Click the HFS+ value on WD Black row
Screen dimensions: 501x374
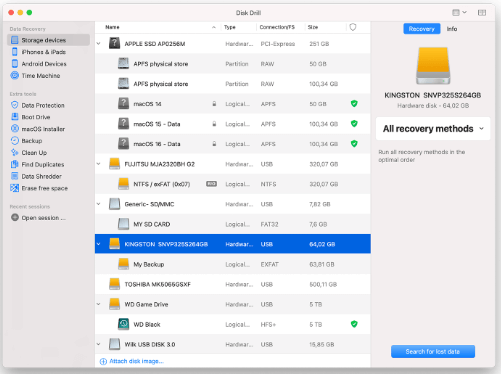[x=268, y=324]
